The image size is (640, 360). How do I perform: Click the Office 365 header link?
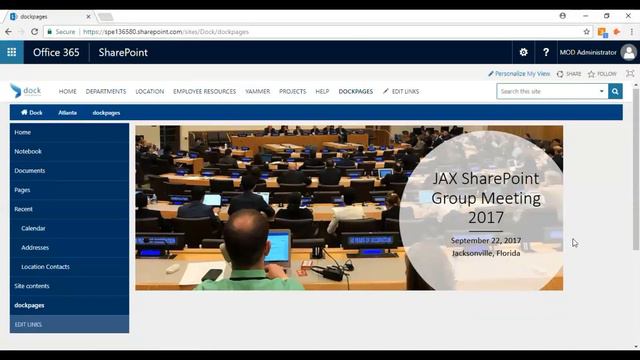[56, 52]
